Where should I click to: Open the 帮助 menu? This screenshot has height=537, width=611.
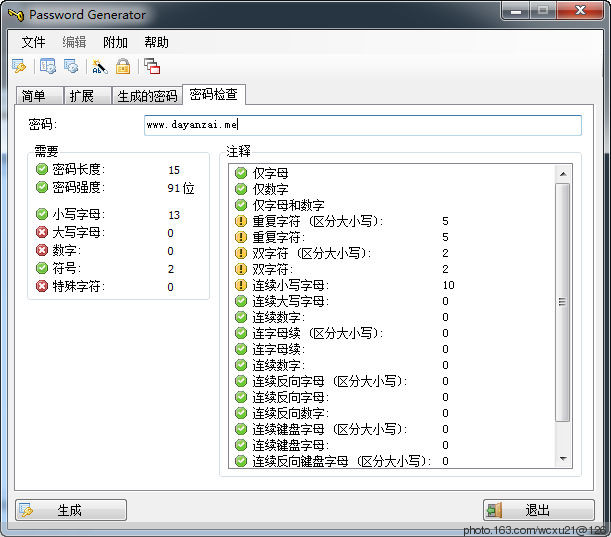(x=156, y=42)
